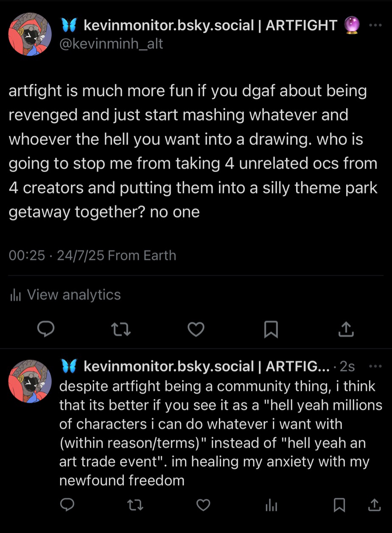Image resolution: width=392 pixels, height=533 pixels.
Task: Open the main post's three-dot menu
Action: tap(375, 25)
